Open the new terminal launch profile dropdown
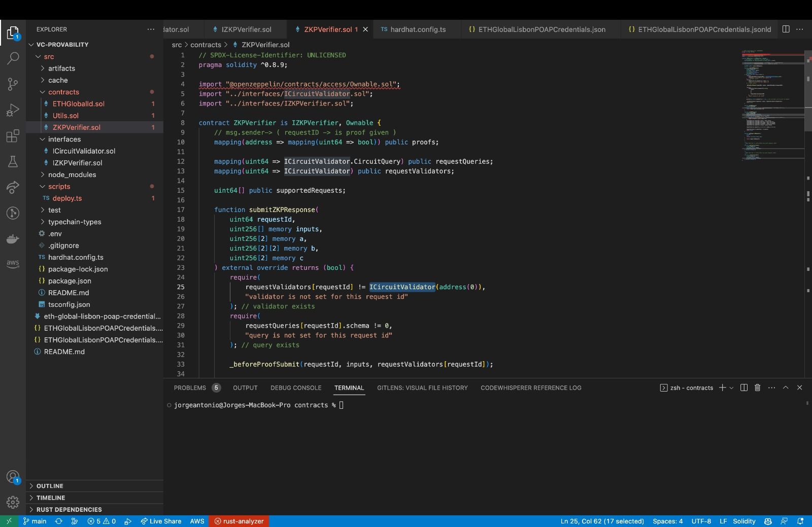The height and width of the screenshot is (527, 812). (731, 388)
